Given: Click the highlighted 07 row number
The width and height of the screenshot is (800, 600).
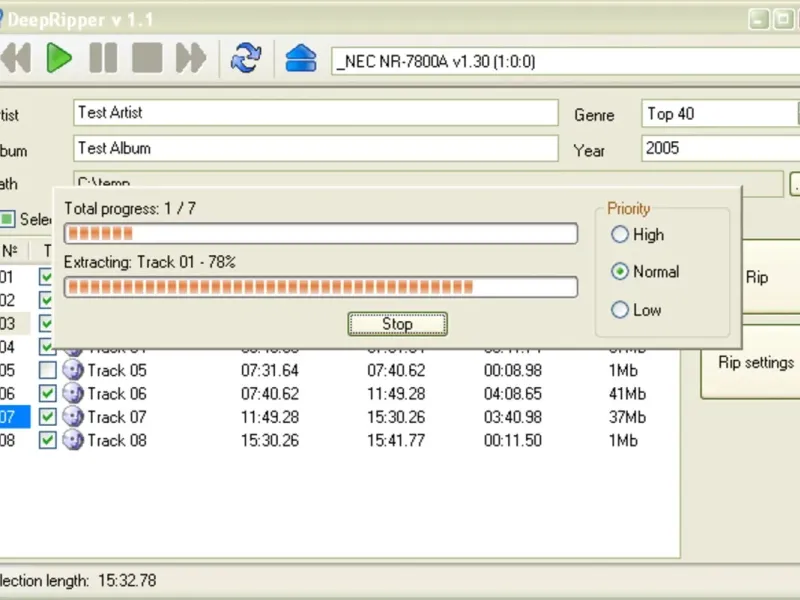Looking at the screenshot, I should (14, 417).
